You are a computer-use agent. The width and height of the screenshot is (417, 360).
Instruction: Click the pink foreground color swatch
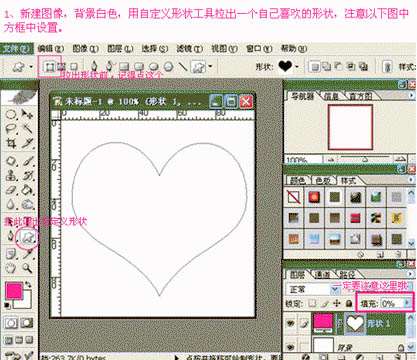pos(14,291)
